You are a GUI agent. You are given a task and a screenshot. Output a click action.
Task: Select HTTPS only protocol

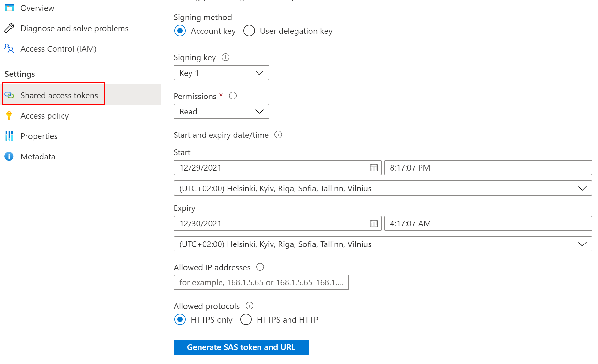[180, 319]
